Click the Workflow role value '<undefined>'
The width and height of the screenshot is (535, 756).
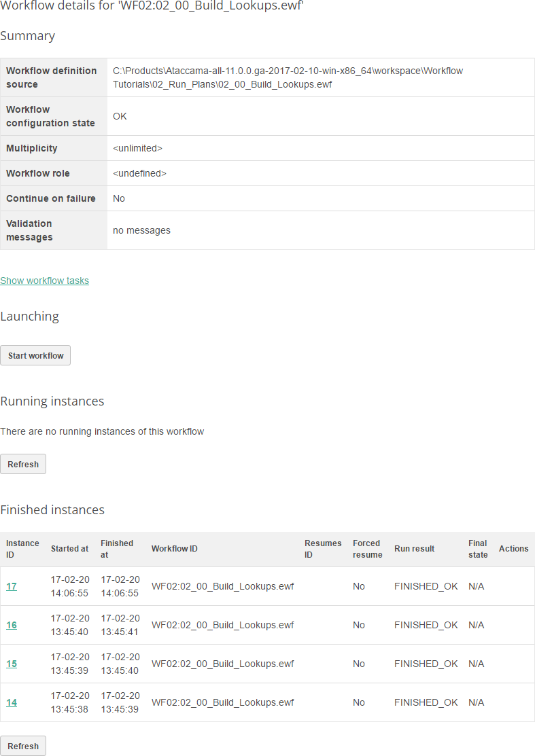click(140, 173)
